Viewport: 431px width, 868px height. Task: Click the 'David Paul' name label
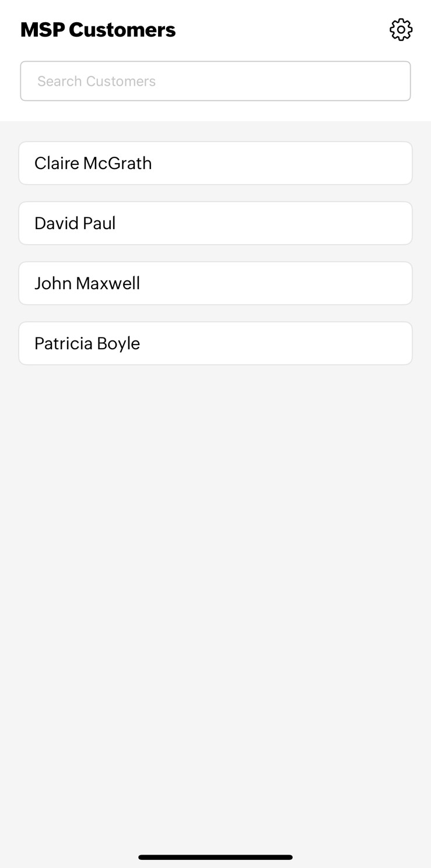pos(75,223)
